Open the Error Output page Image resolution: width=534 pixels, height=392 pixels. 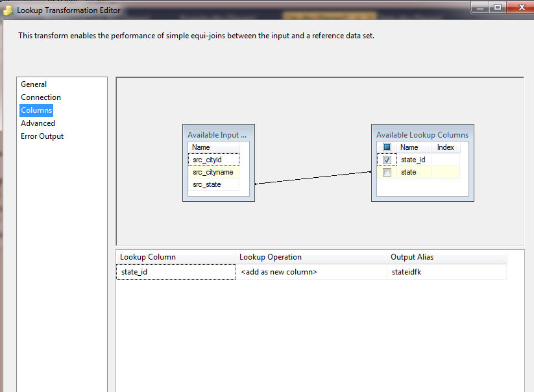(42, 136)
